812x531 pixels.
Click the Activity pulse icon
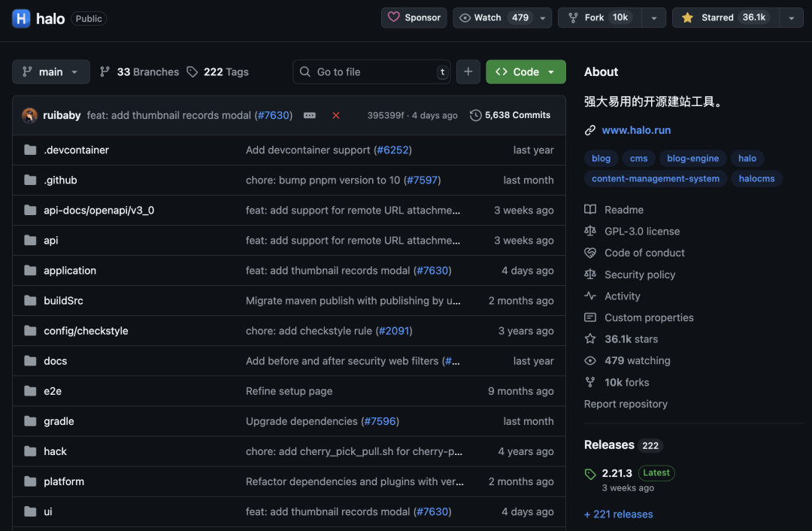[x=590, y=296]
